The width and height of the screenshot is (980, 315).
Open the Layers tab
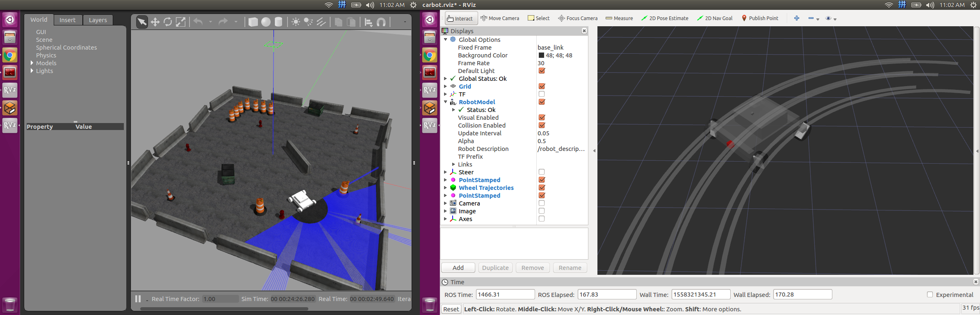click(x=98, y=20)
